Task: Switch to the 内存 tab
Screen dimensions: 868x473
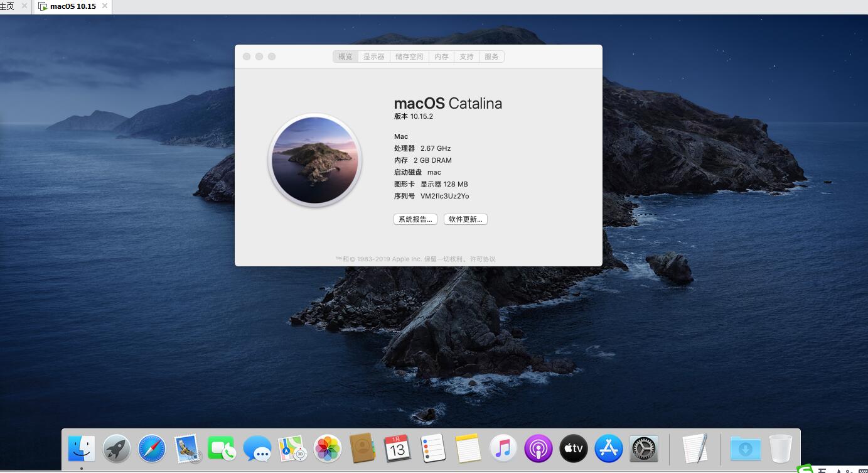Action: (442, 57)
